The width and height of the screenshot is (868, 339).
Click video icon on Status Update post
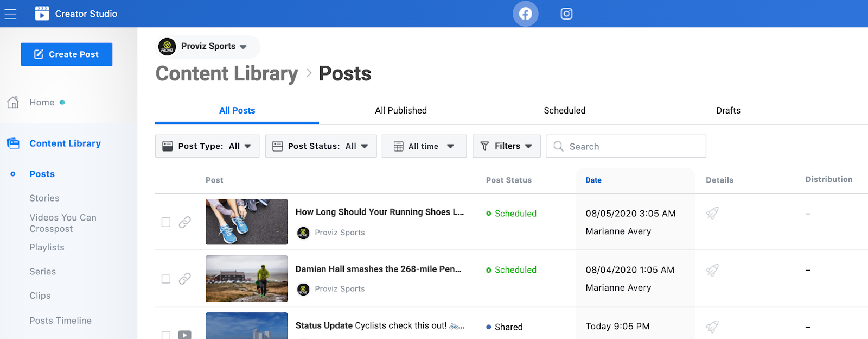[x=185, y=335]
